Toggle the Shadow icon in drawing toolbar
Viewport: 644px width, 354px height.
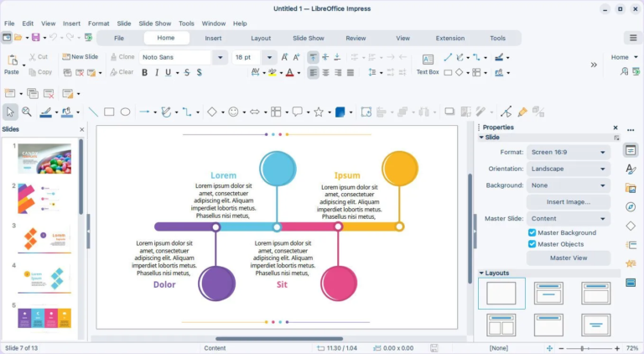(x=449, y=112)
